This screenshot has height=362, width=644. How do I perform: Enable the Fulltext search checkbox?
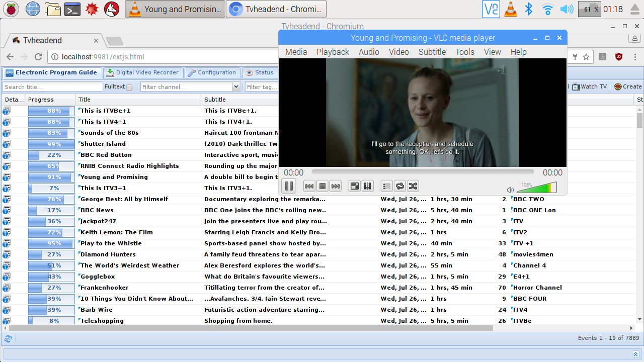(129, 87)
